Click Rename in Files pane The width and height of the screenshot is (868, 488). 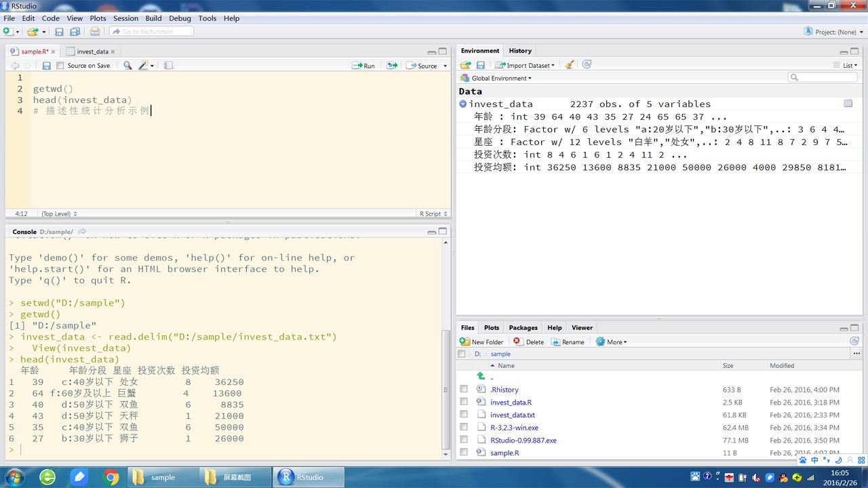pyautogui.click(x=568, y=342)
